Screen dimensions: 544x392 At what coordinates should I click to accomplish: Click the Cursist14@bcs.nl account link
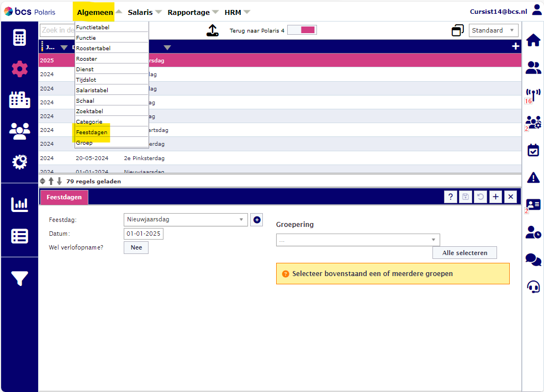click(x=498, y=12)
